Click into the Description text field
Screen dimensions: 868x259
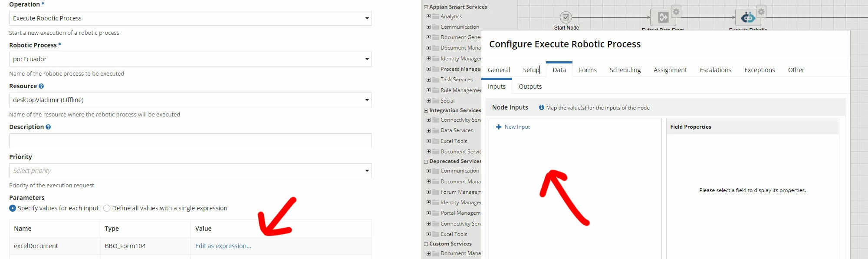(191, 141)
